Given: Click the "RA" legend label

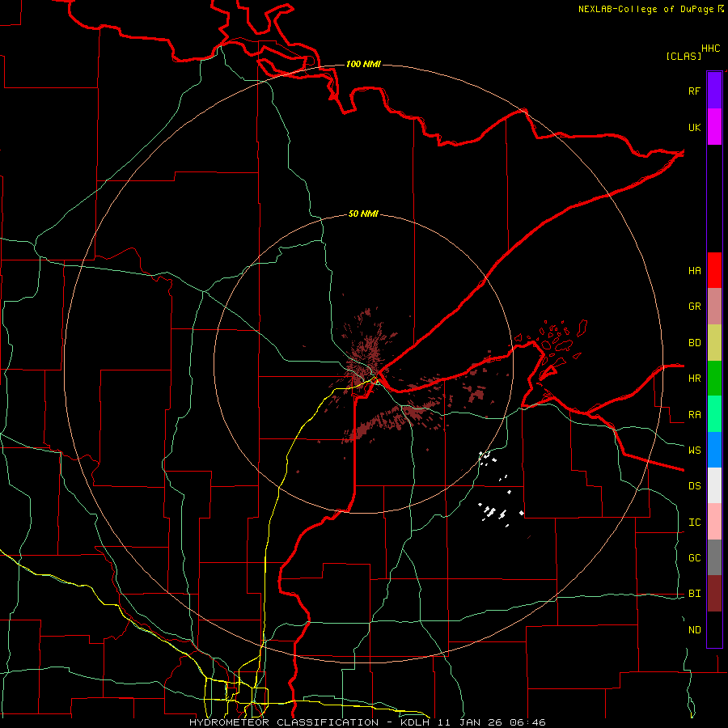Looking at the screenshot, I should click(x=694, y=415).
